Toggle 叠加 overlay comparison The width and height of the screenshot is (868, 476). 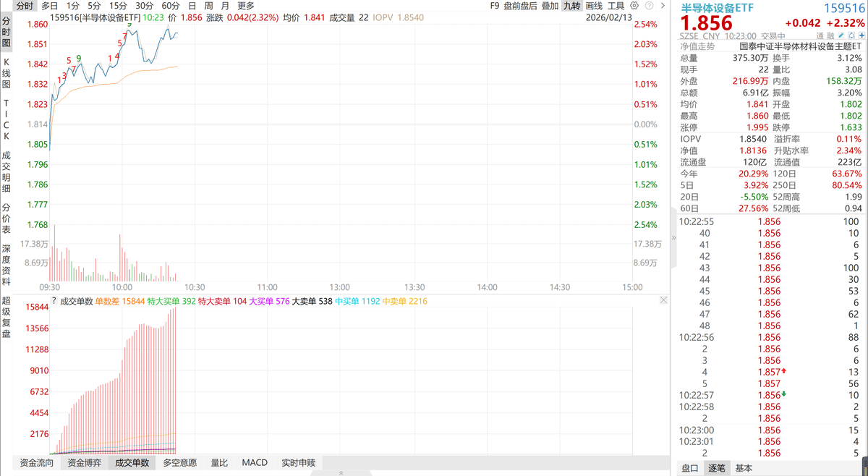pyautogui.click(x=550, y=6)
